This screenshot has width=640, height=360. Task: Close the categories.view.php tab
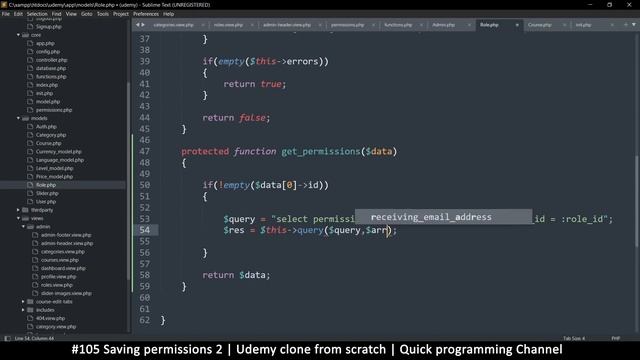click(x=203, y=25)
